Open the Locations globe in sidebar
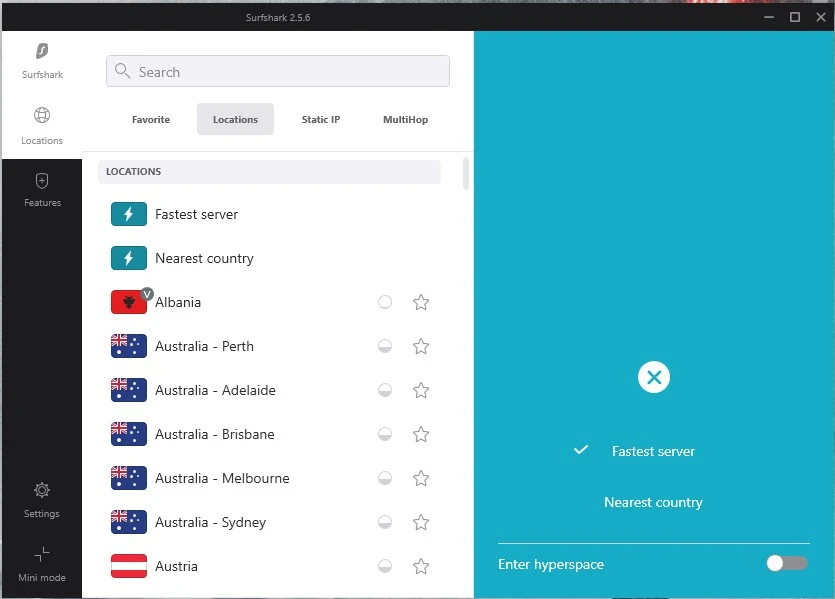 pyautogui.click(x=42, y=116)
